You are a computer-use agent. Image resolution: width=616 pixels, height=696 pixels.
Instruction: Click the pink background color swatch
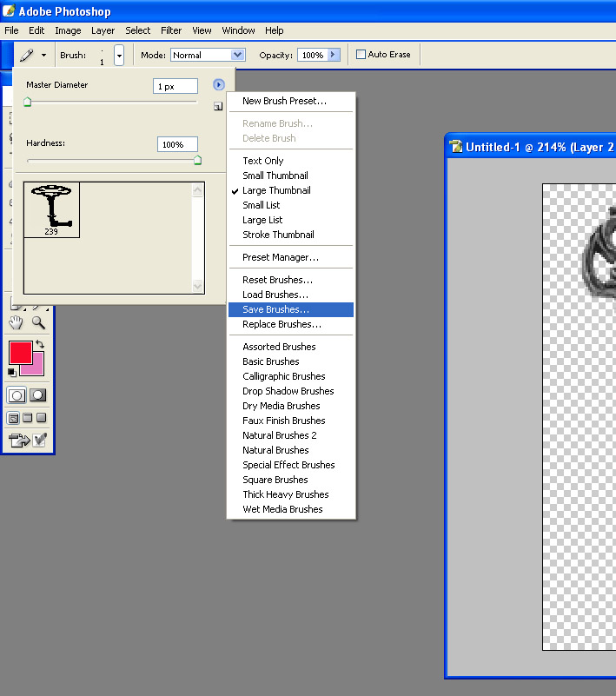click(38, 368)
